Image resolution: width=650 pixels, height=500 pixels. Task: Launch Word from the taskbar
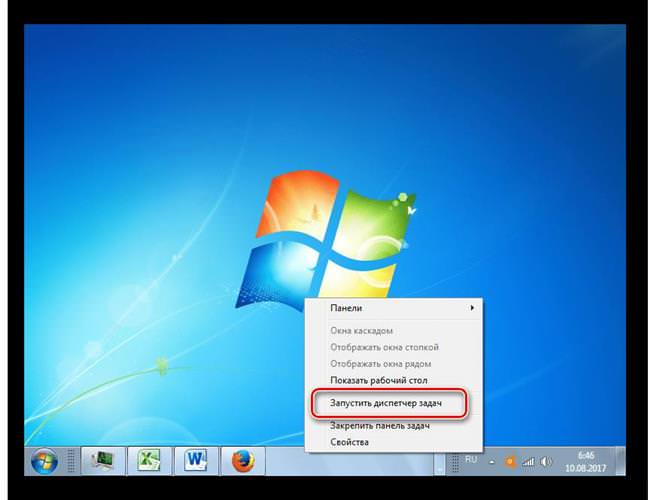[196, 461]
